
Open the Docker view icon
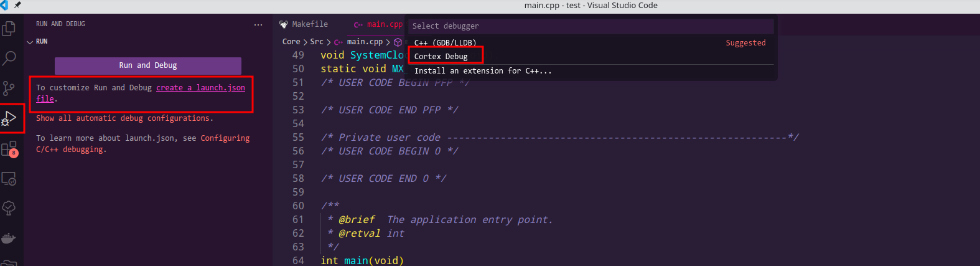[x=9, y=238]
